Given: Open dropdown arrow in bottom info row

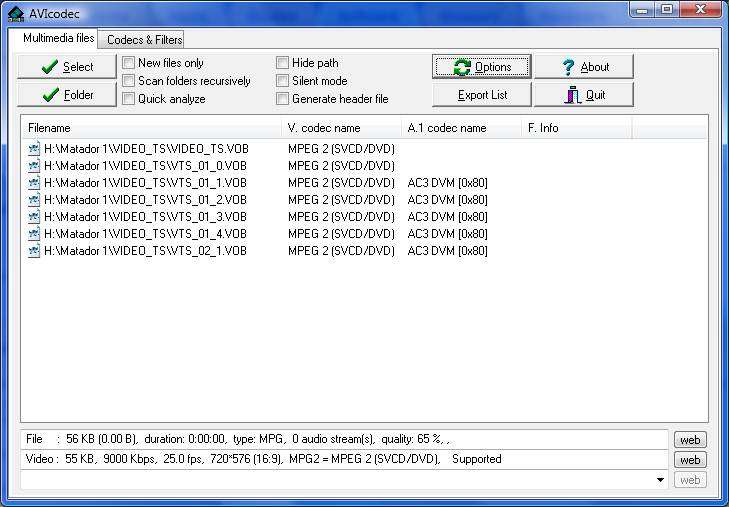Looking at the screenshot, I should coord(660,480).
